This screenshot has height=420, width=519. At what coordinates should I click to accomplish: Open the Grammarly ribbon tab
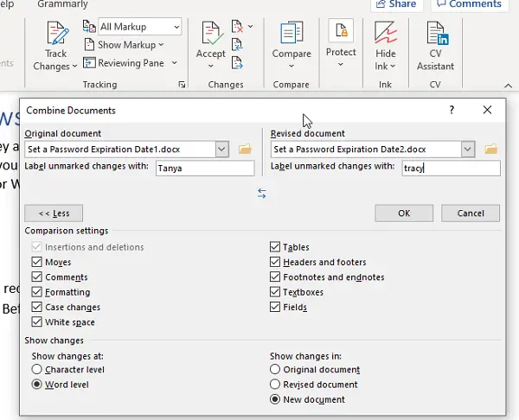[x=62, y=4]
